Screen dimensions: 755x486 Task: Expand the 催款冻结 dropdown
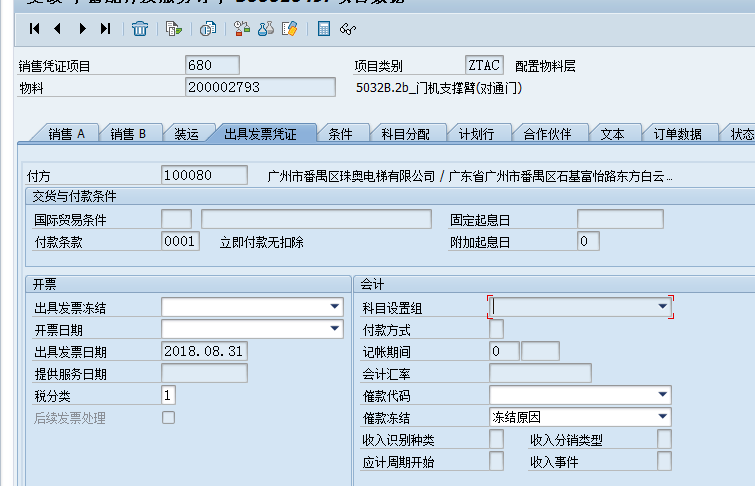(x=662, y=418)
